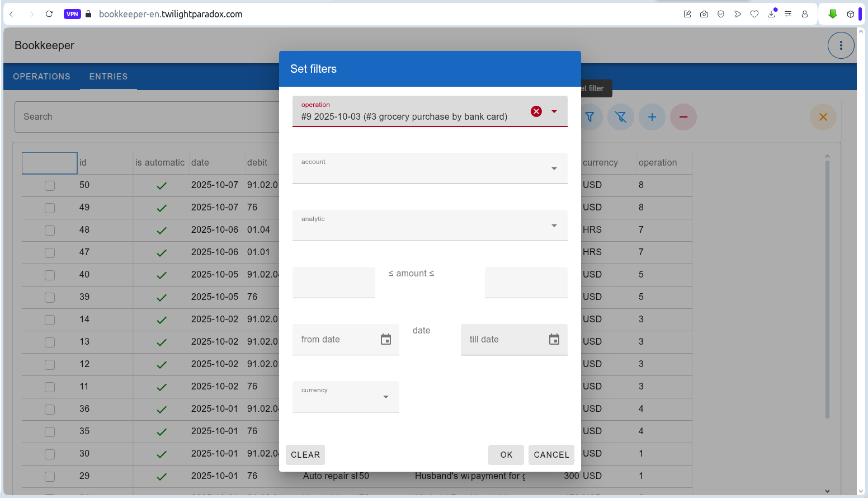Click the set filter funnel icon
Viewport: 868px width, 498px height.
pos(590,117)
